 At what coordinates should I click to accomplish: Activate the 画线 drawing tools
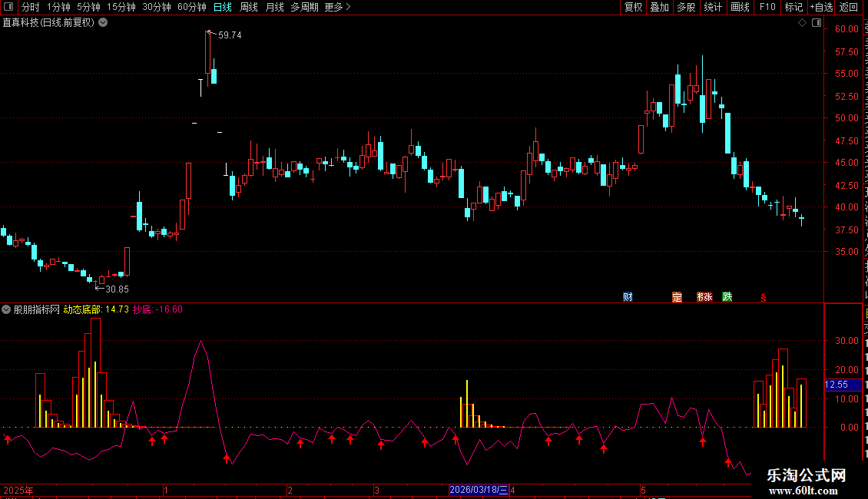740,7
